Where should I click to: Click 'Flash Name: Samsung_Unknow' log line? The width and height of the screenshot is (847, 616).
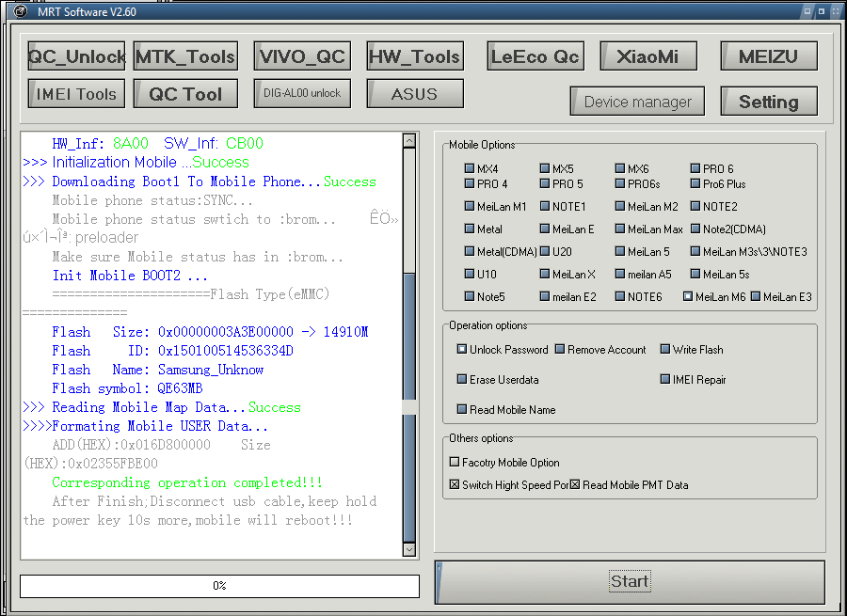(158, 370)
